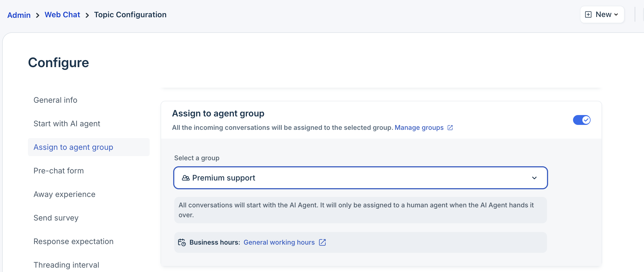Open Start with AI agent section
Viewport: 644px width, 272px height.
point(67,124)
